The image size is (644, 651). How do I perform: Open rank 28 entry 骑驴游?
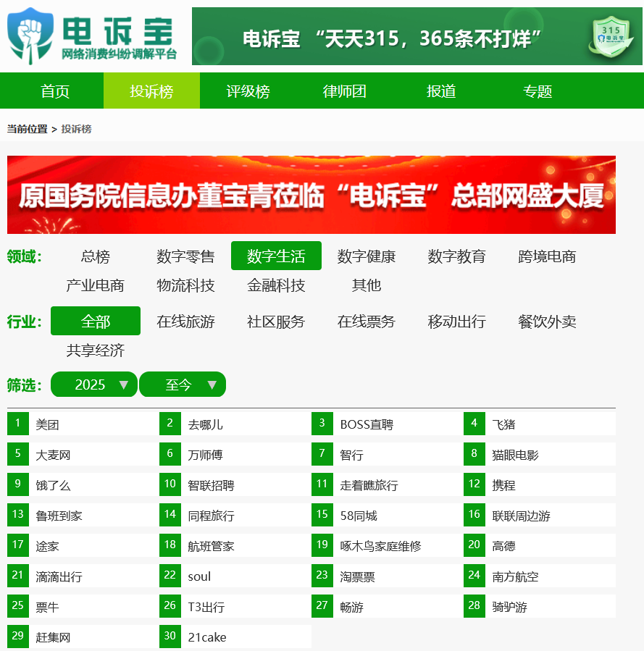tap(540, 606)
